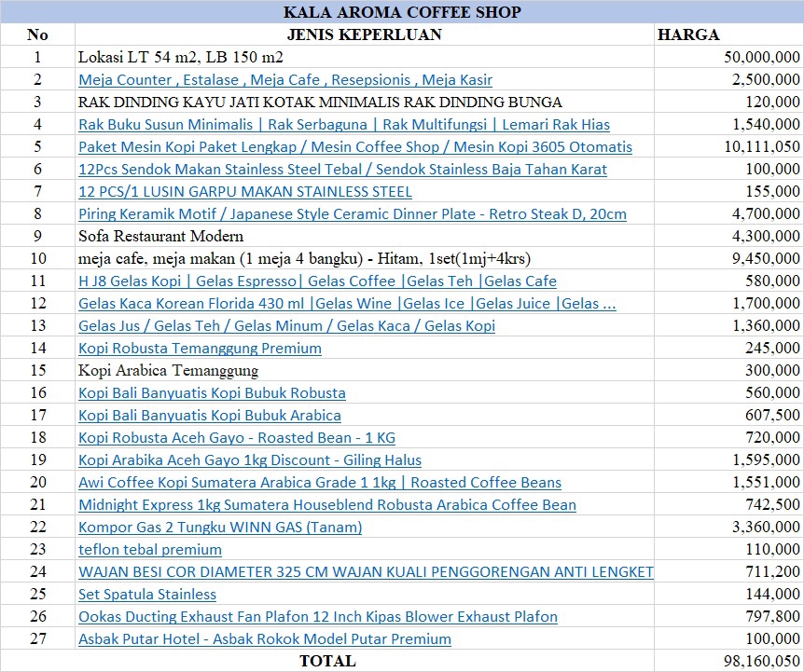804x672 pixels.
Task: Select the price 1,595,000
Action: point(728,459)
